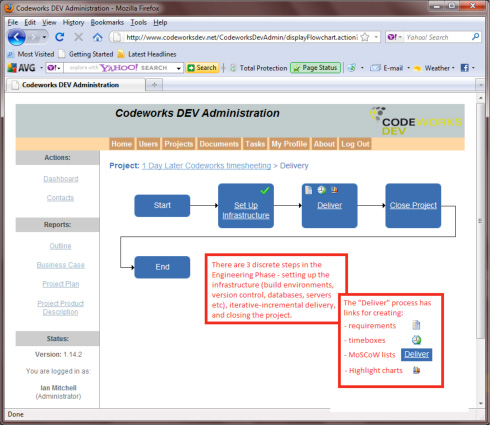
Task: Click the page vertical scrollbar
Action: point(480,221)
